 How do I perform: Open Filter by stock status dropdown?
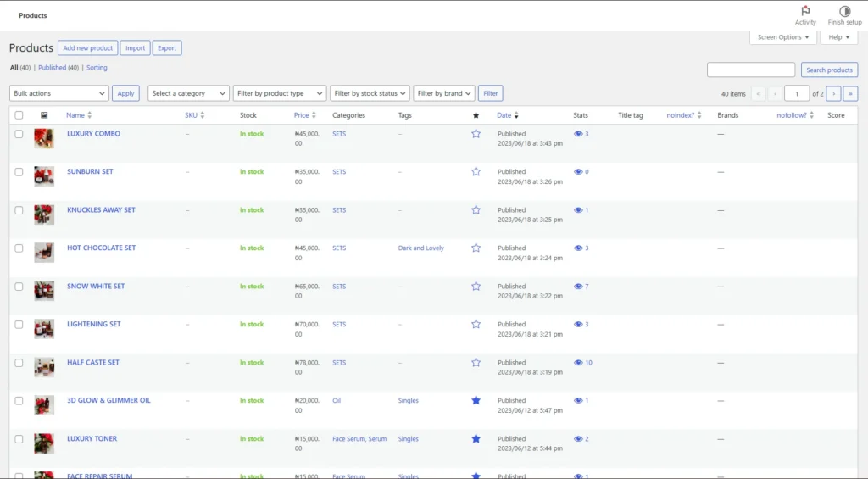click(x=370, y=93)
